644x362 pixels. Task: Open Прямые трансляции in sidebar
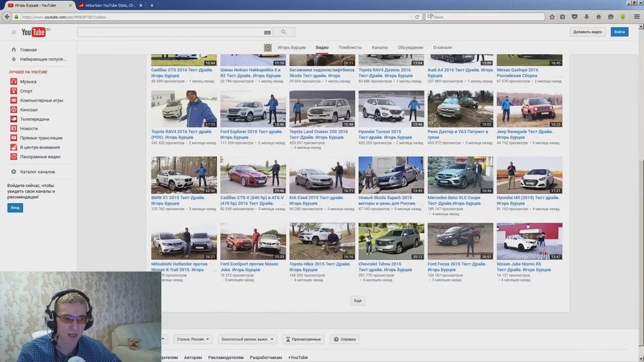click(41, 138)
